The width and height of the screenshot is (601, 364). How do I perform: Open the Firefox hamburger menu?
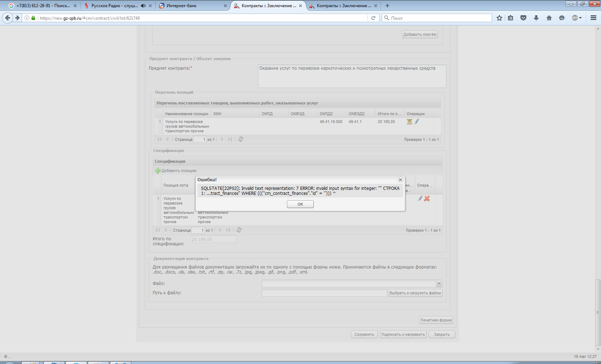[593, 18]
